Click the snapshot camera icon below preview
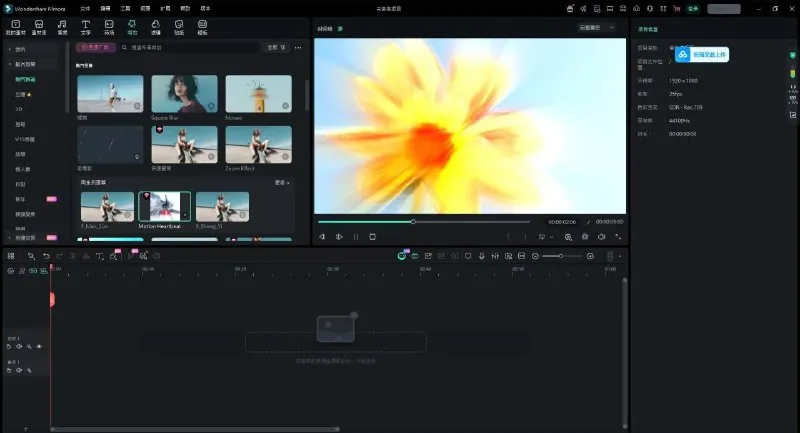This screenshot has width=800, height=433. [x=584, y=237]
